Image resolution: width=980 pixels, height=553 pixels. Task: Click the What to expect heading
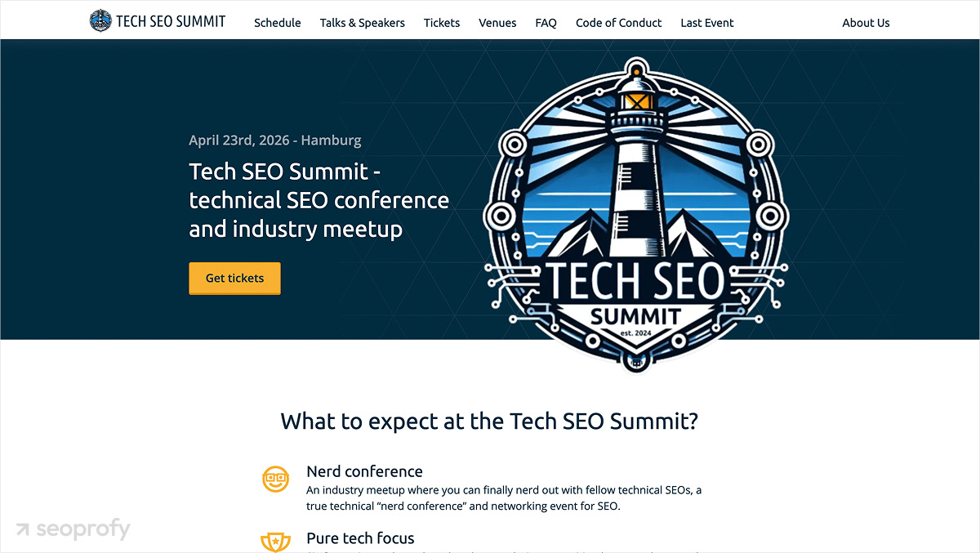490,421
